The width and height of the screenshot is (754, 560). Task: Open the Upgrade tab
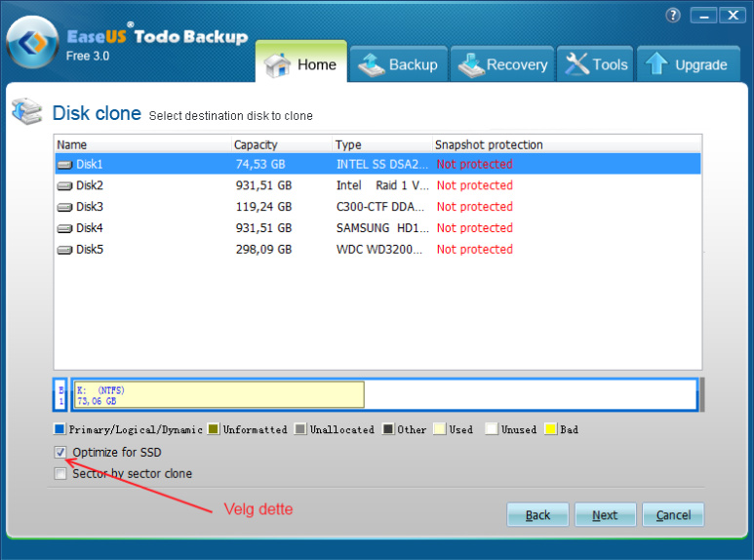(x=689, y=64)
